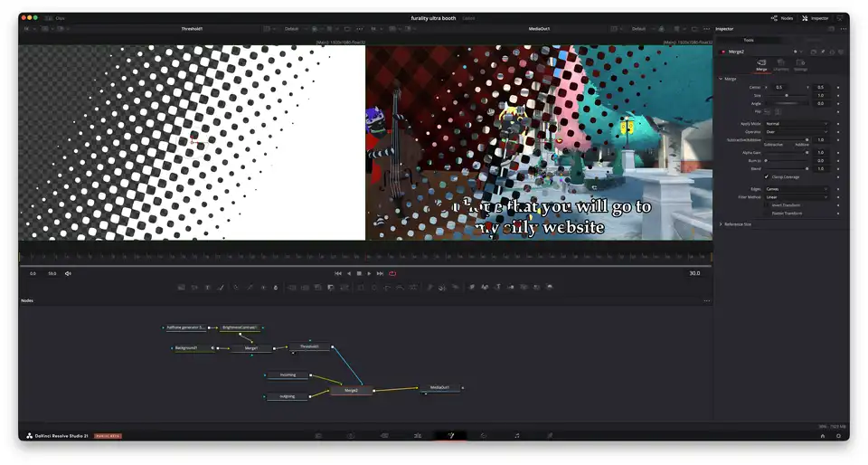Open project settings gear icon
The image size is (868, 465).
click(838, 436)
